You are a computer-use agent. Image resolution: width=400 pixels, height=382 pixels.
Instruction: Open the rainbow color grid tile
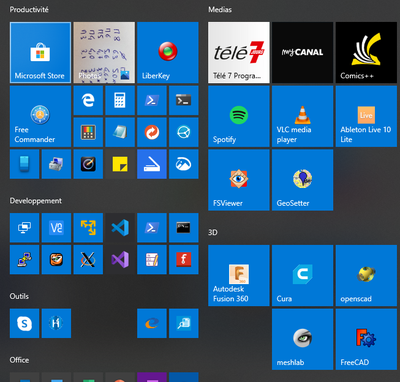coord(88,132)
